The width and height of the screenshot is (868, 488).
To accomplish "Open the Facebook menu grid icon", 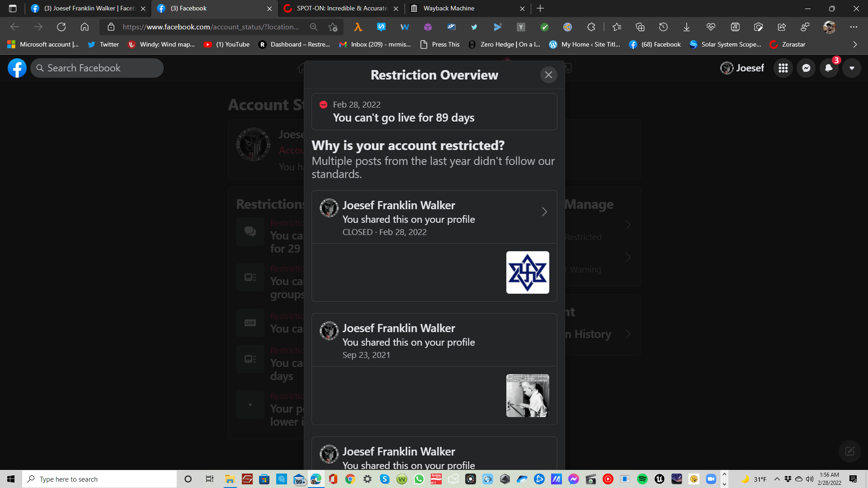I will [783, 68].
